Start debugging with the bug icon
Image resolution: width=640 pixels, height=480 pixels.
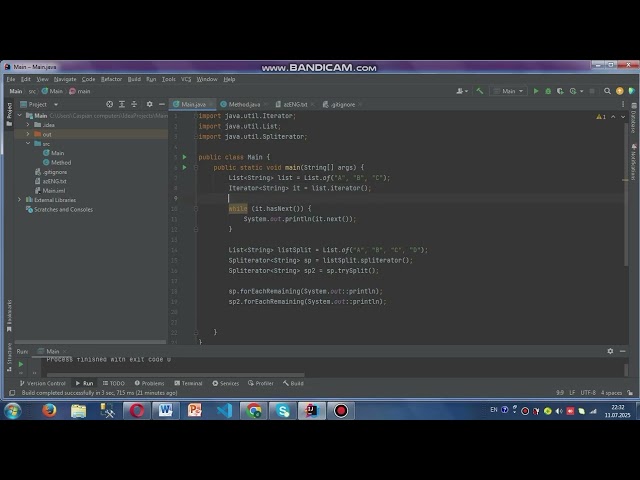(548, 91)
